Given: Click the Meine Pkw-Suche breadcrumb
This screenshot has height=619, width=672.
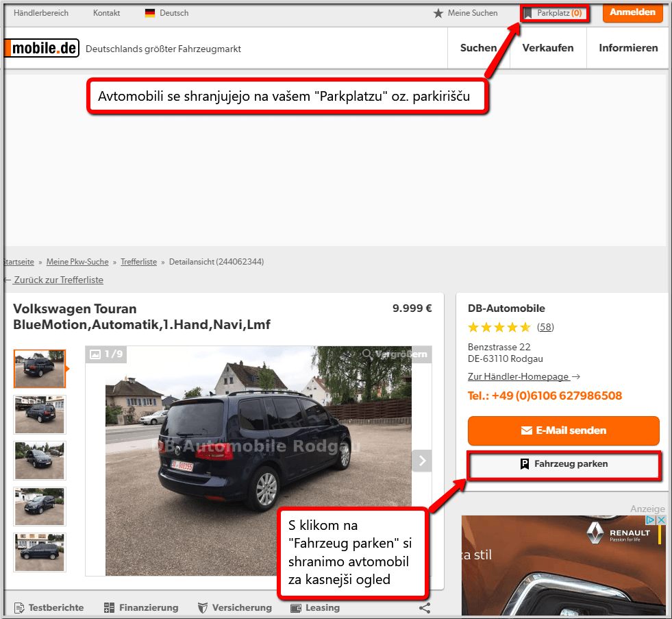Looking at the screenshot, I should pyautogui.click(x=77, y=262).
